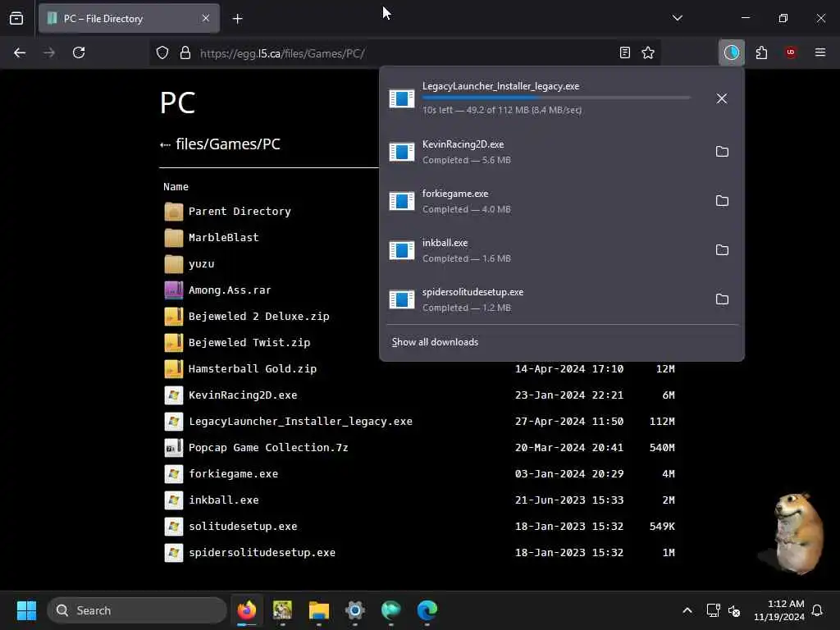840x630 pixels.
Task: Reload the current page
Action: click(x=79, y=52)
